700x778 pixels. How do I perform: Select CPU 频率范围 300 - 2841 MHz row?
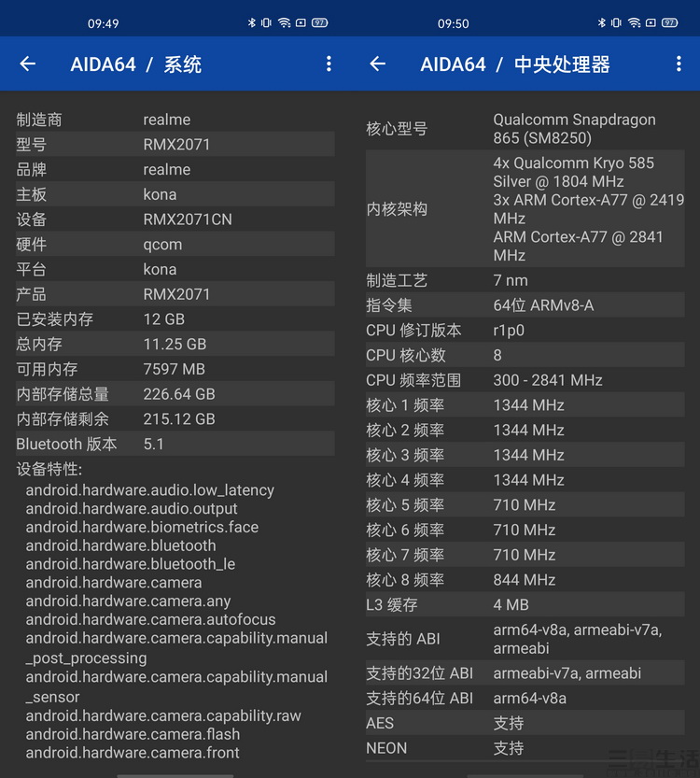point(525,380)
